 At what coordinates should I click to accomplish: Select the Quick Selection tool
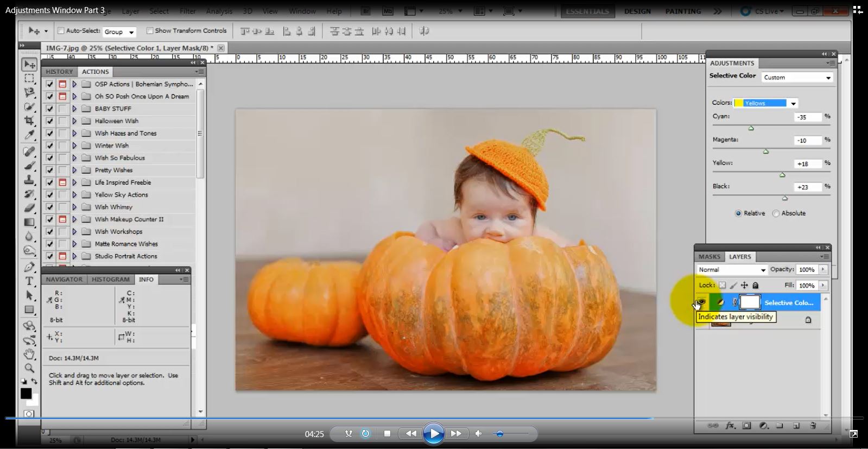pos(29,107)
